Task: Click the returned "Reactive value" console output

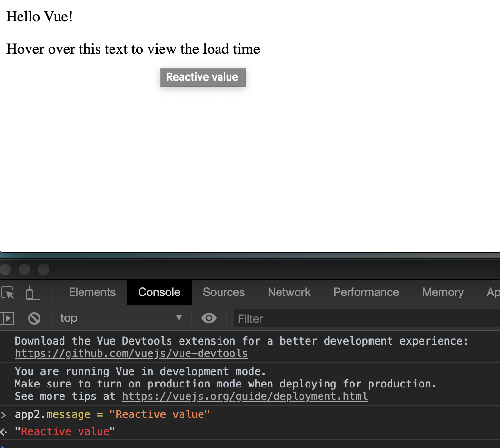Action: point(65,432)
